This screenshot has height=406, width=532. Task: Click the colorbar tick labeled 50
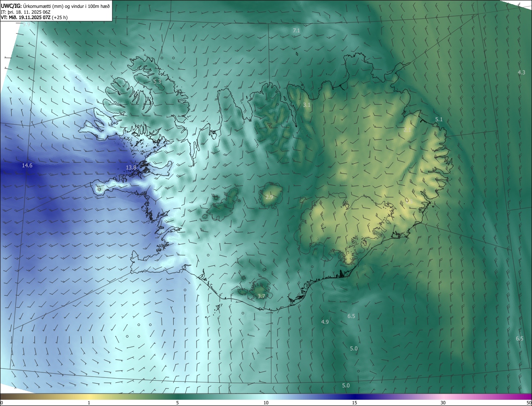pyautogui.click(x=529, y=403)
